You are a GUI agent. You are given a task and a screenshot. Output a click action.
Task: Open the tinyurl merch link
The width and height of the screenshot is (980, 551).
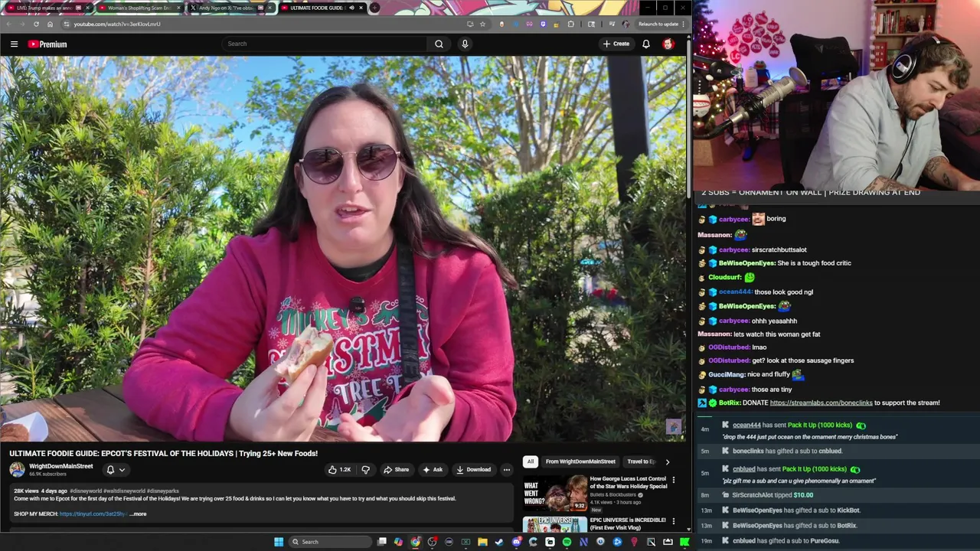click(x=93, y=514)
